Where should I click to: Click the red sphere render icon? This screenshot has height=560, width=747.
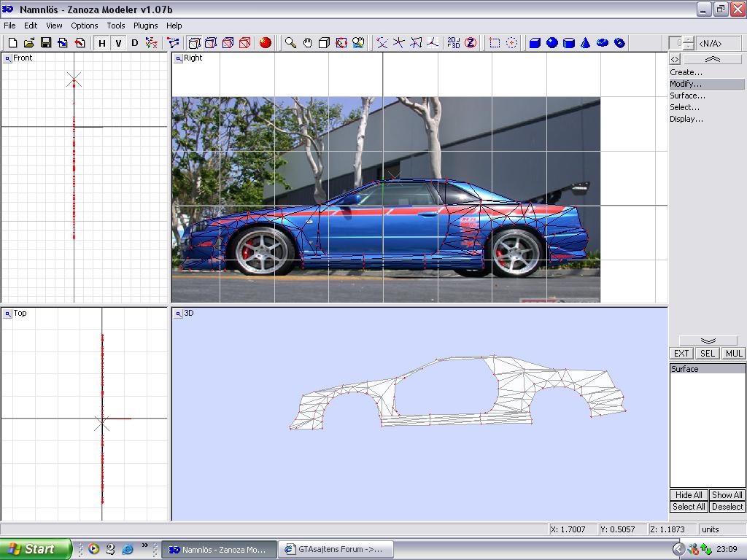click(x=266, y=43)
